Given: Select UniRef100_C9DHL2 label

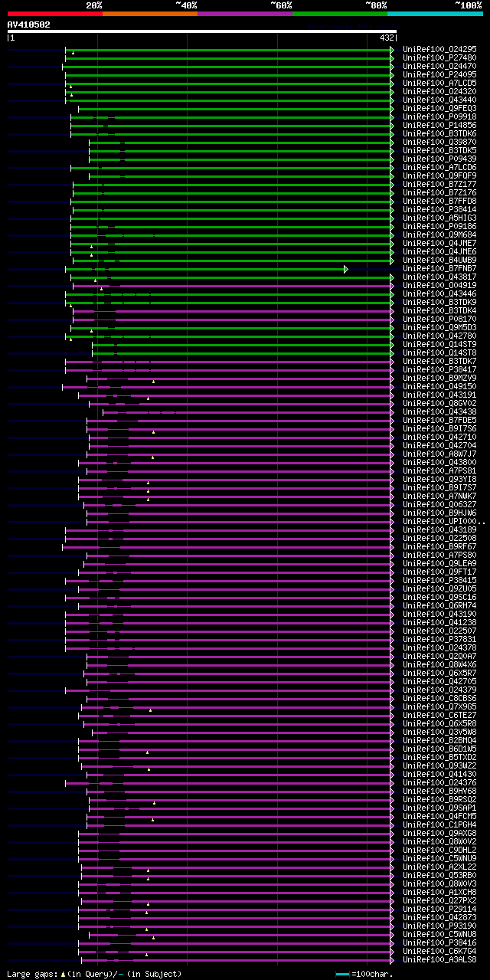Looking at the screenshot, I should [x=439, y=850].
